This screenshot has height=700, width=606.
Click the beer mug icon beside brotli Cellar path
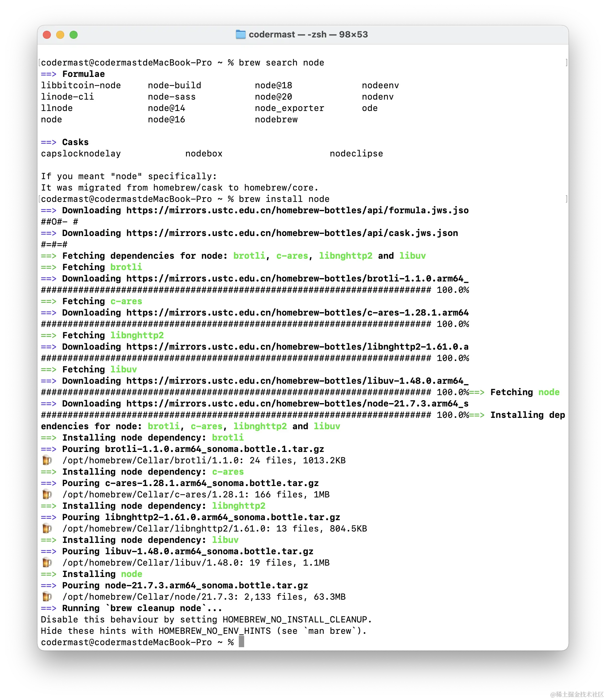tap(47, 460)
